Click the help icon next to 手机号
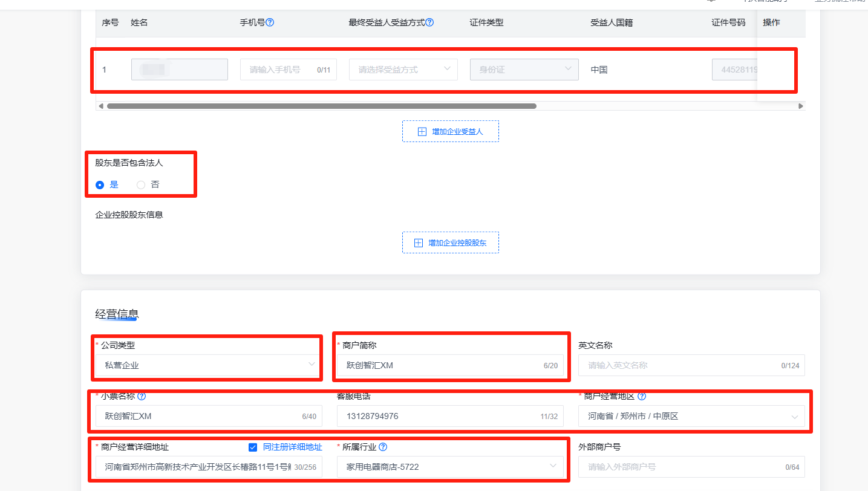The width and height of the screenshot is (868, 491). 270,22
